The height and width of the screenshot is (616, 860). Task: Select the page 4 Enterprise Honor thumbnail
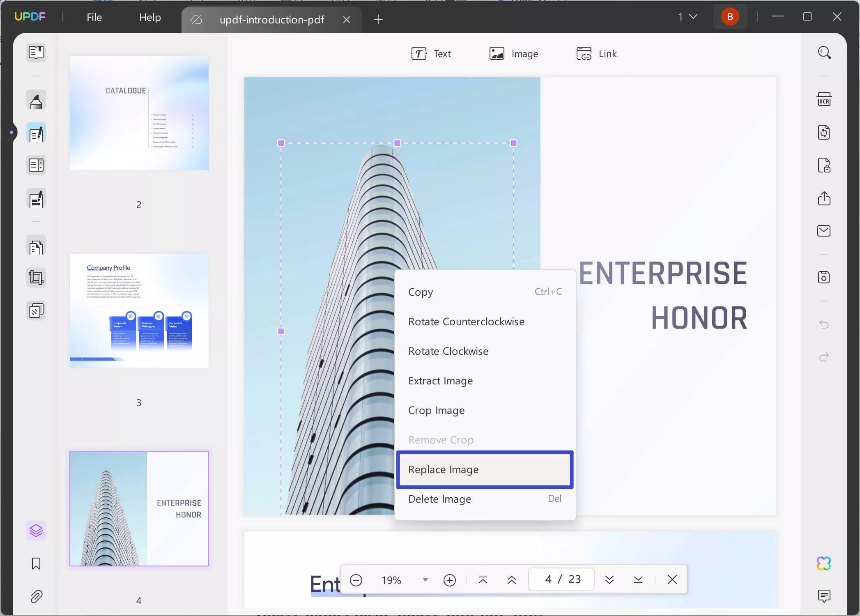pos(139,509)
